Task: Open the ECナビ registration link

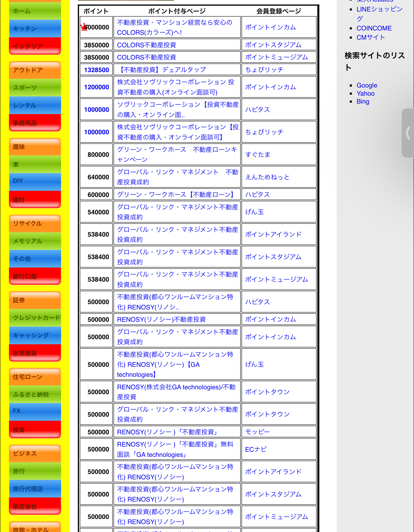Action: 256,449
